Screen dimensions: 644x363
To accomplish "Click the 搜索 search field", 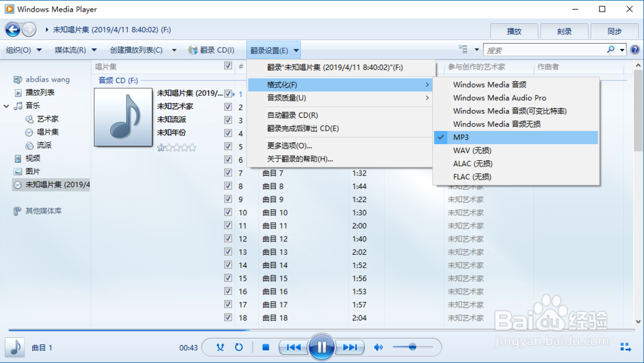I will click(544, 50).
